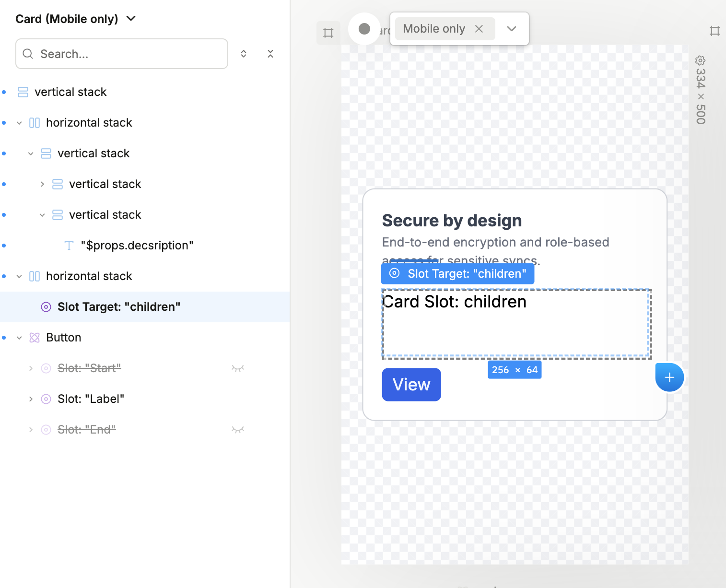726x588 pixels.
Task: Select the "$props.decsription" text layer
Action: pyautogui.click(x=137, y=246)
